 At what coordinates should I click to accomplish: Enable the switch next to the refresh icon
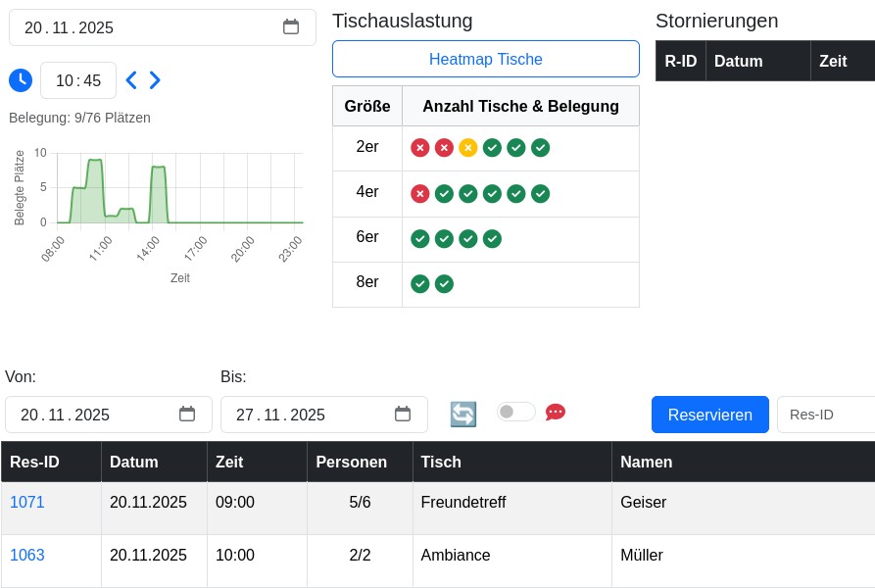coord(515,412)
